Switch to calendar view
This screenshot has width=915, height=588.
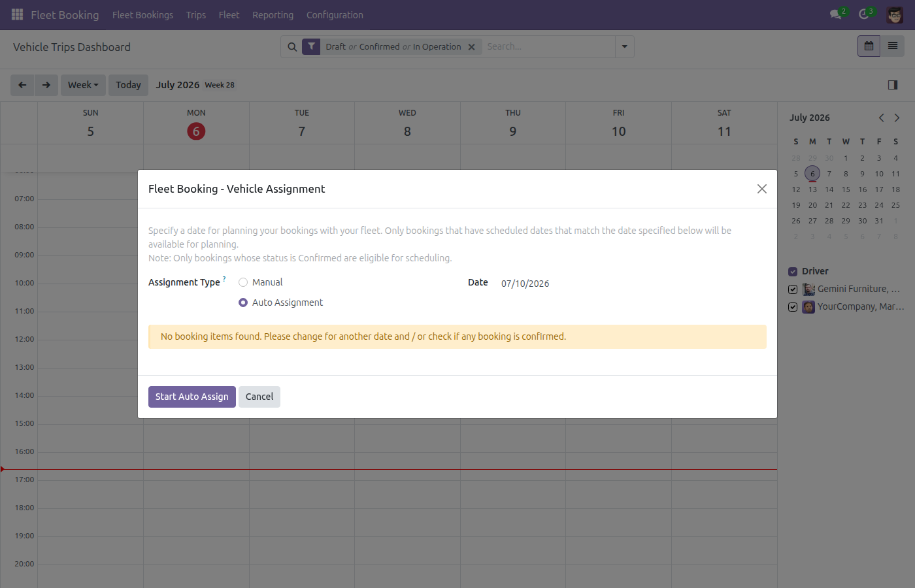[x=869, y=46]
